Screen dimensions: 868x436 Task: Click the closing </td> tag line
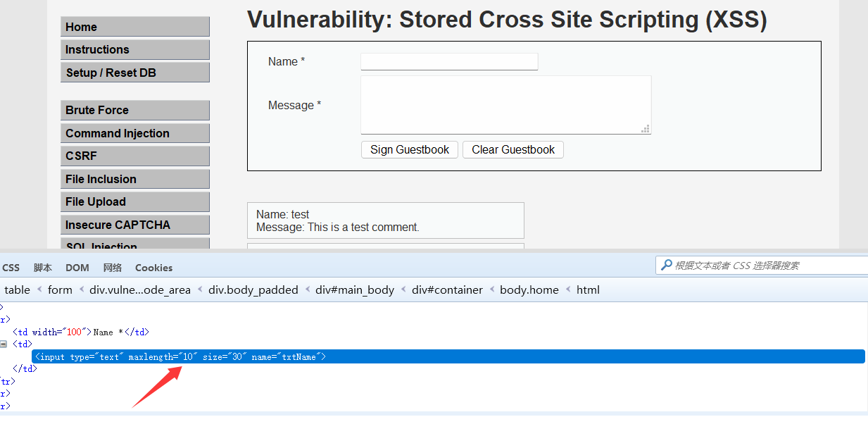[x=25, y=368]
